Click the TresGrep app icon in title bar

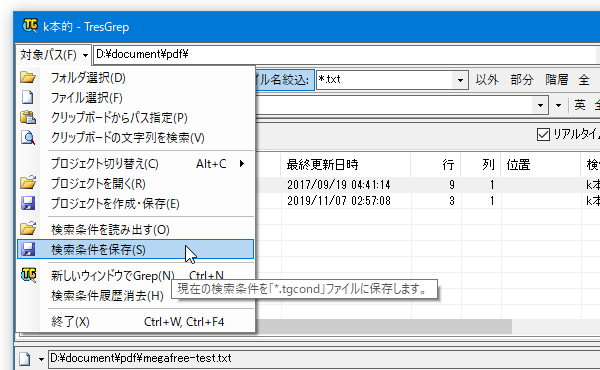(30, 26)
